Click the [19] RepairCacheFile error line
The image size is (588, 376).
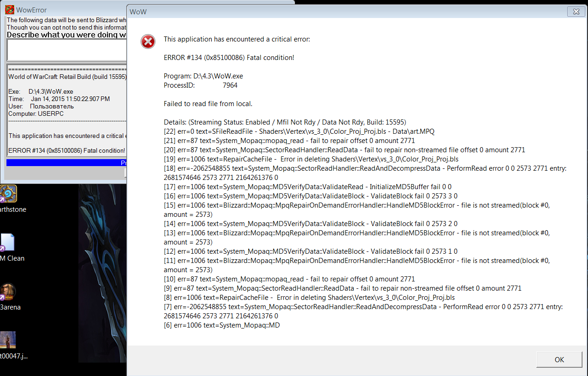(311, 159)
